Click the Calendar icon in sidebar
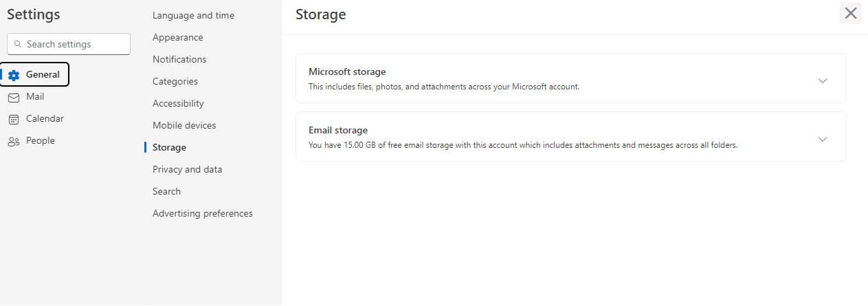This screenshot has height=306, width=868. pyautogui.click(x=14, y=120)
